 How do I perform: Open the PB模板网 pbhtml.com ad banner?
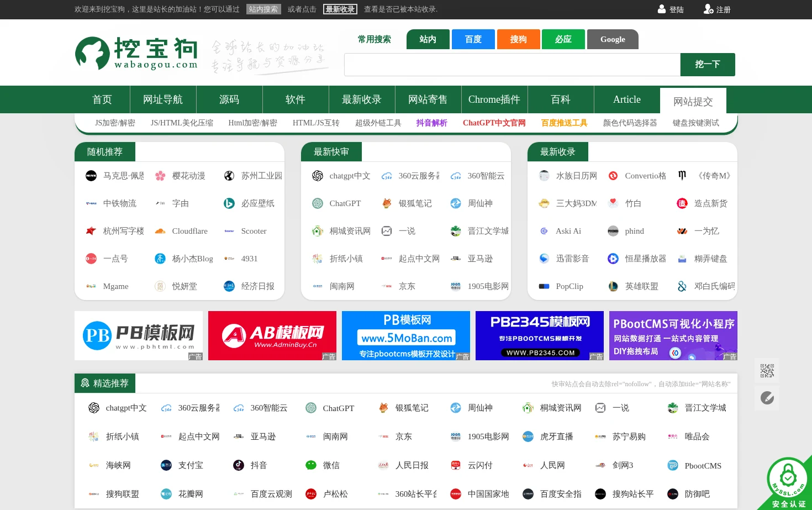139,336
